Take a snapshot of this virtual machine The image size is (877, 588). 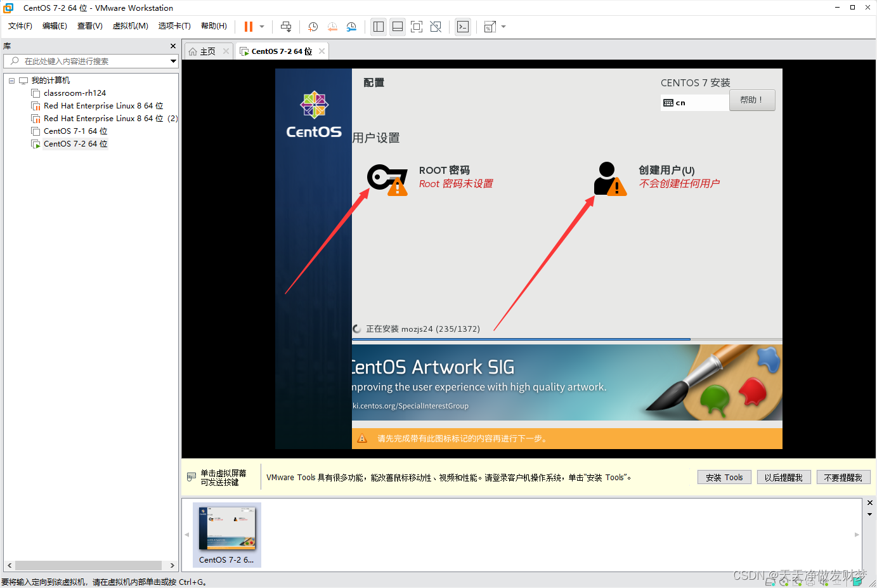tap(313, 27)
